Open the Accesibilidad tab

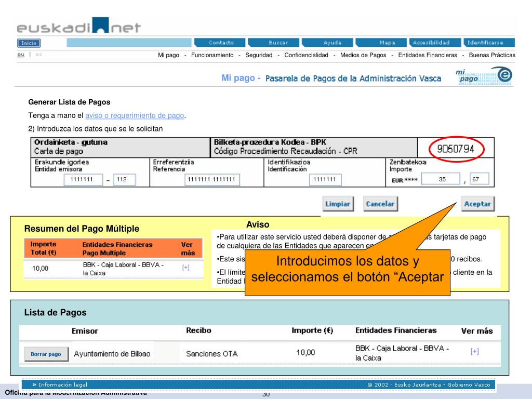[435, 43]
